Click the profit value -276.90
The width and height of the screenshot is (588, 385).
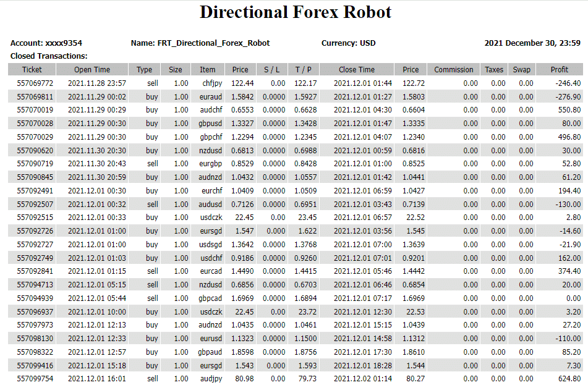(x=568, y=97)
